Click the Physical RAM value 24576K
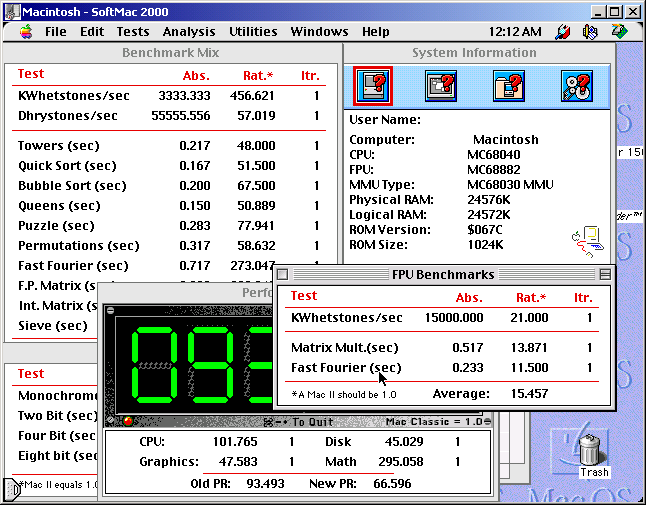Viewport: 646px width, 505px height. (x=489, y=200)
